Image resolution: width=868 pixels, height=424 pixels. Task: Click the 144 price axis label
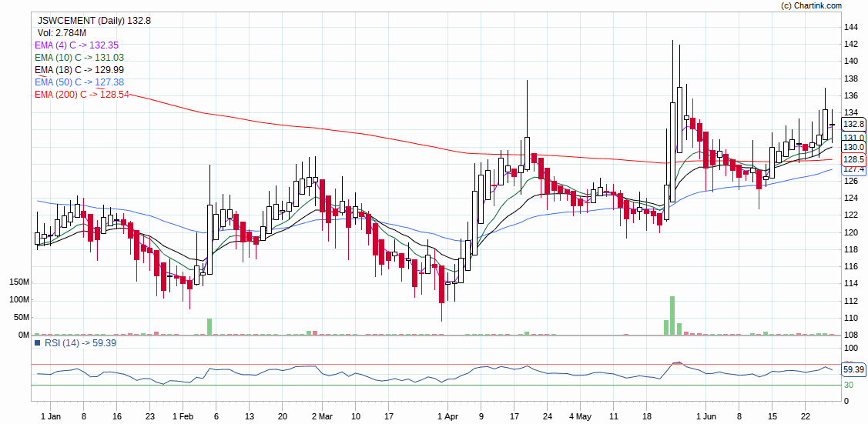(x=850, y=27)
